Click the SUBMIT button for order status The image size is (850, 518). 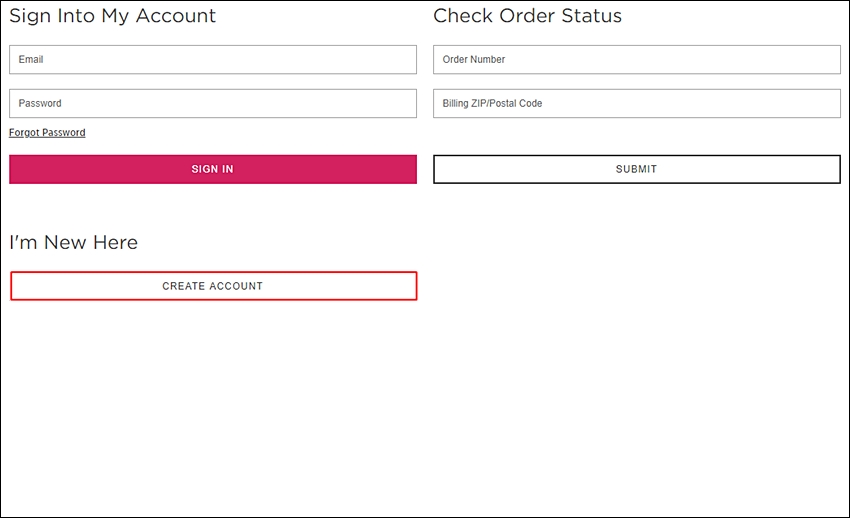[636, 169]
